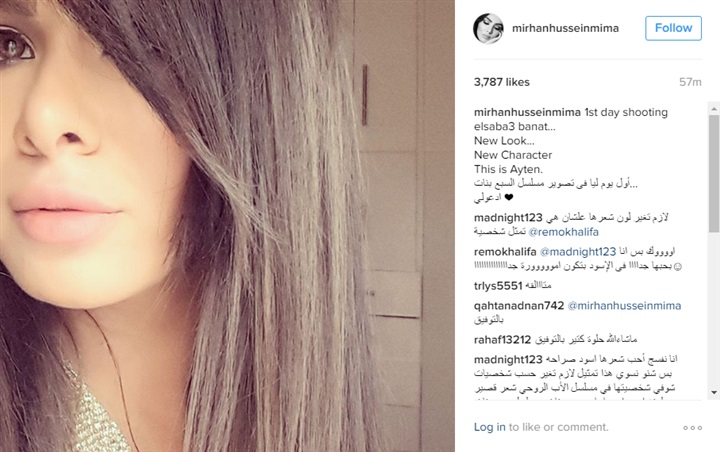Image resolution: width=720 pixels, height=452 pixels.
Task: Follow the mirhanhusseinmima account
Action: [x=673, y=28]
